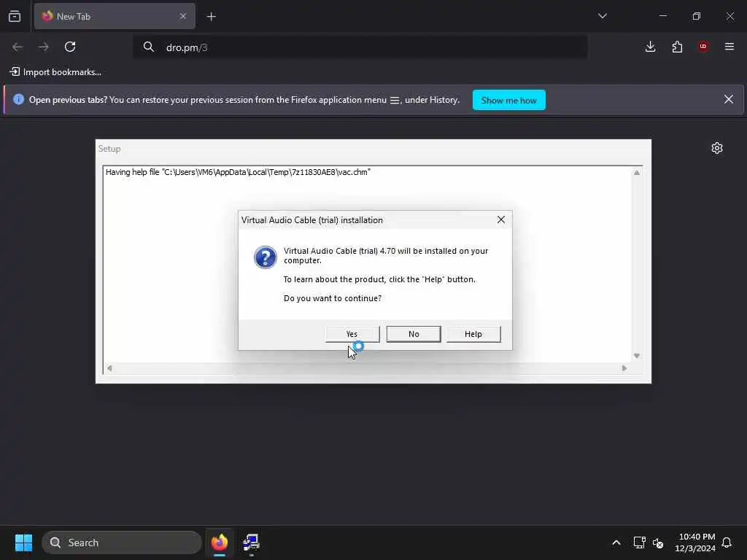Click the blue question mark icon
This screenshot has width=747, height=560.
[x=266, y=257]
